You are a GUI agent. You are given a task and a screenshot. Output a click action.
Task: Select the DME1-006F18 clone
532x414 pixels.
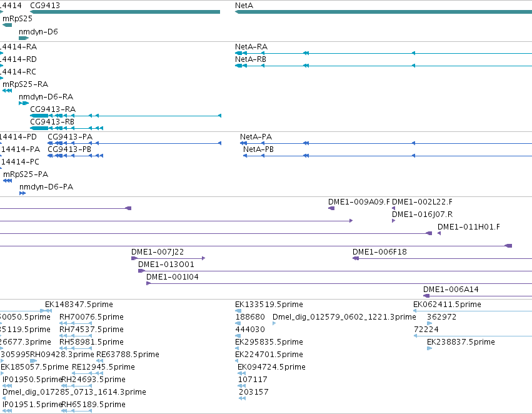click(x=442, y=258)
